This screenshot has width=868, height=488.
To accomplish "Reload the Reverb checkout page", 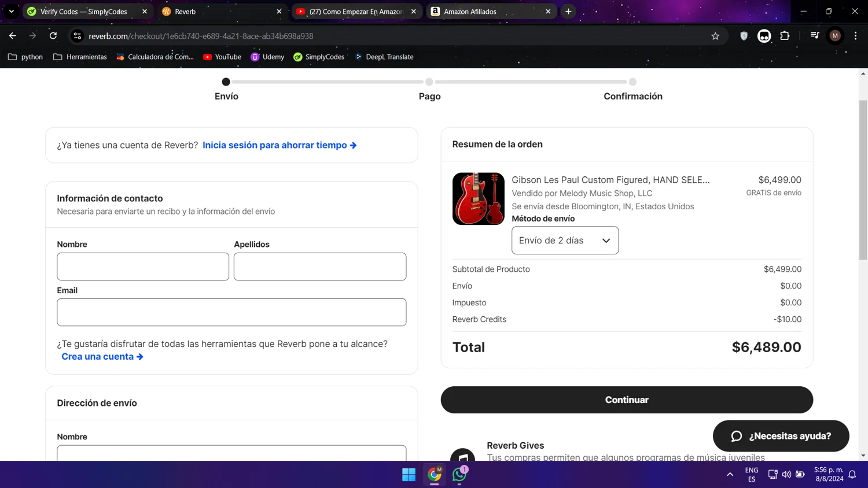I will coord(53,36).
